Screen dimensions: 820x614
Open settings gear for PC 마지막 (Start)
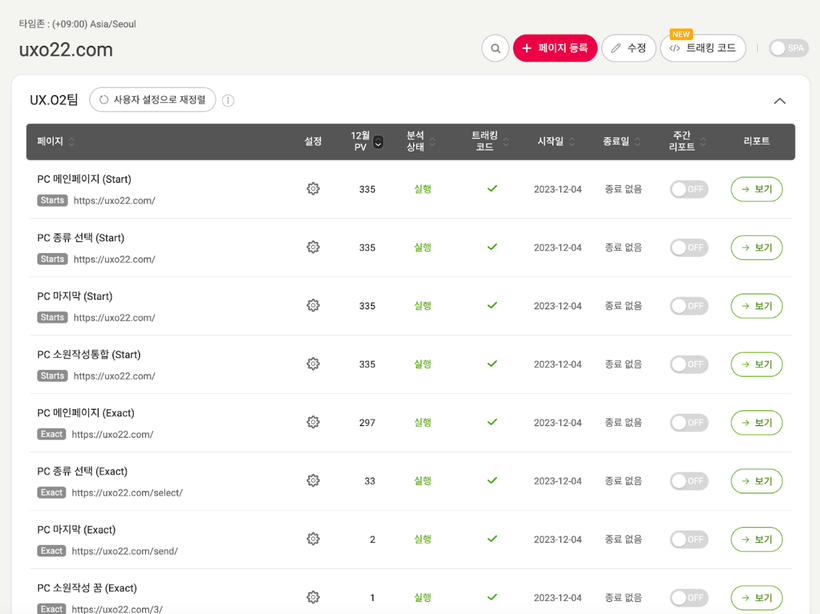tap(313, 305)
